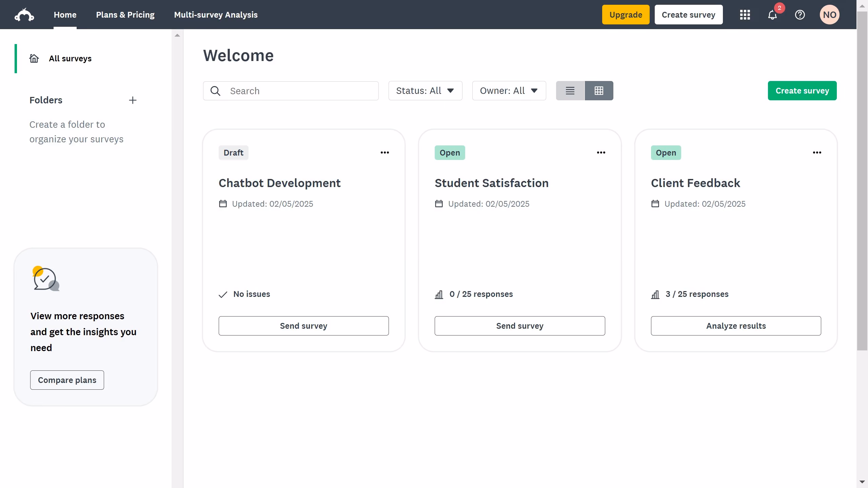Click calendar icon on Chatbot Development card
This screenshot has width=868, height=488.
pyautogui.click(x=223, y=204)
